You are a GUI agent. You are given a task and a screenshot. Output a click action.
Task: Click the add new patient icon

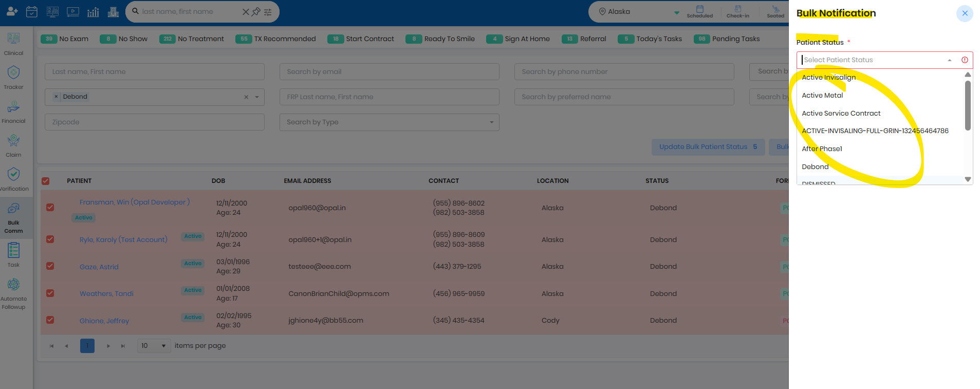(12, 11)
